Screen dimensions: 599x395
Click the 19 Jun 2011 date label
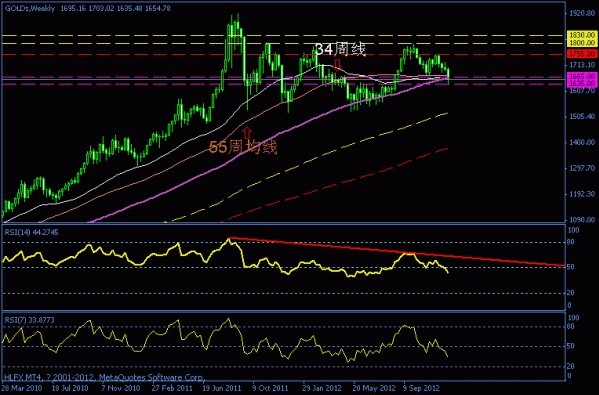pyautogui.click(x=222, y=388)
